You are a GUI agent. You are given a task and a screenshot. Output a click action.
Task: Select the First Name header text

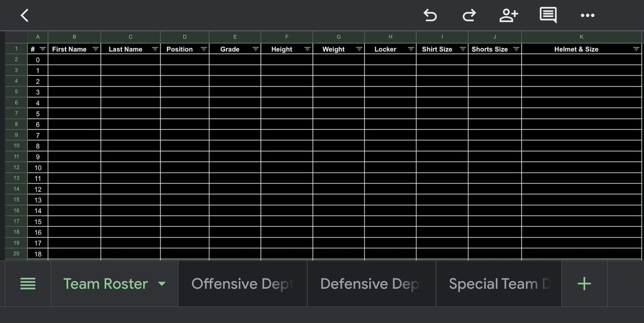click(69, 49)
